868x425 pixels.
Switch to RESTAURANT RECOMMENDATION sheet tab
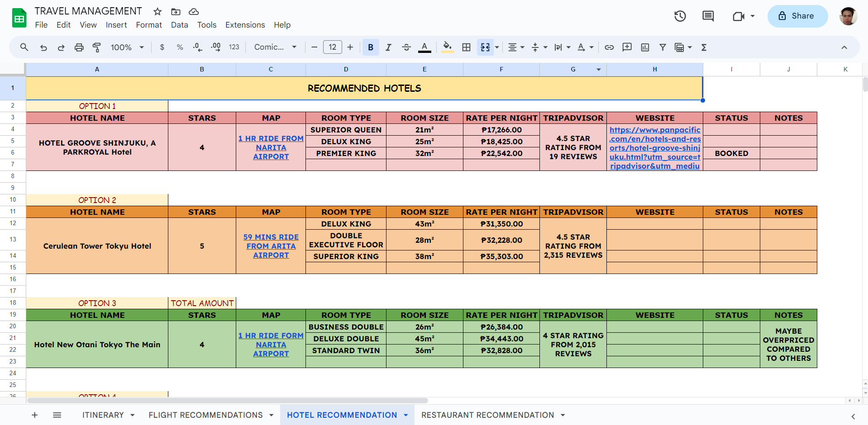488,415
